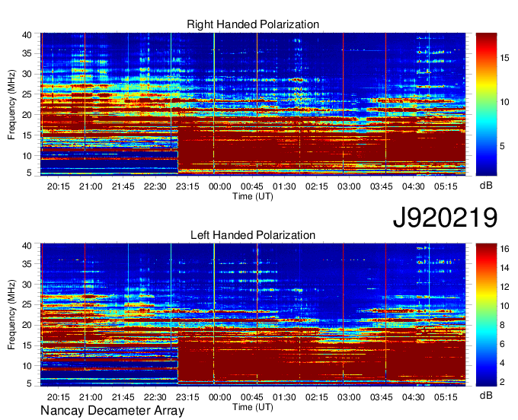This screenshot has height=420, width=518.
Task: Click the 04:30 time tick of left-handed plot
Action: pyautogui.click(x=414, y=397)
